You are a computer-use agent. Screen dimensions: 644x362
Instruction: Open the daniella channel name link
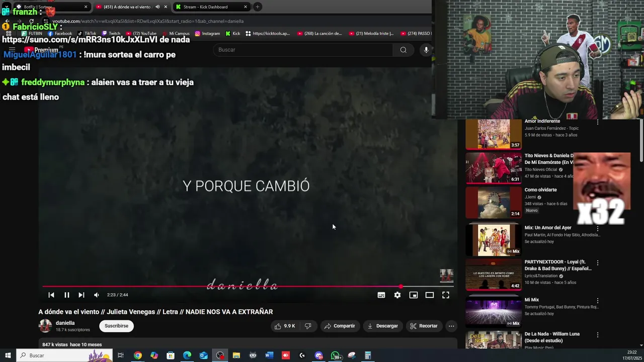pyautogui.click(x=65, y=323)
